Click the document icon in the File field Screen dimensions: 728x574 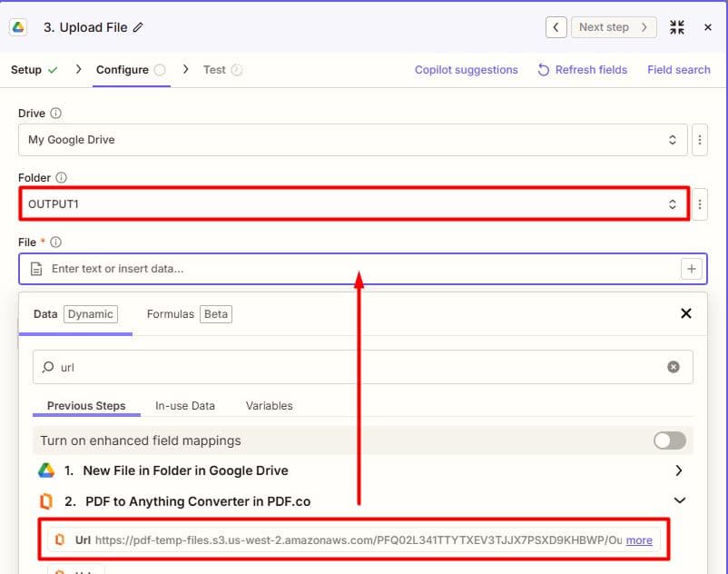click(36, 269)
